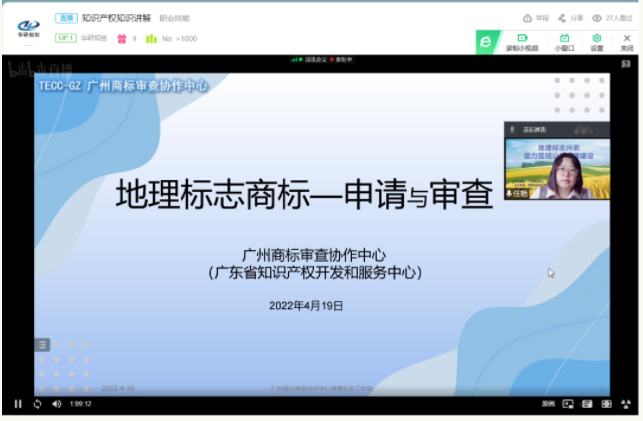
Task: Select the 原画 quality option
Action: coord(547,404)
